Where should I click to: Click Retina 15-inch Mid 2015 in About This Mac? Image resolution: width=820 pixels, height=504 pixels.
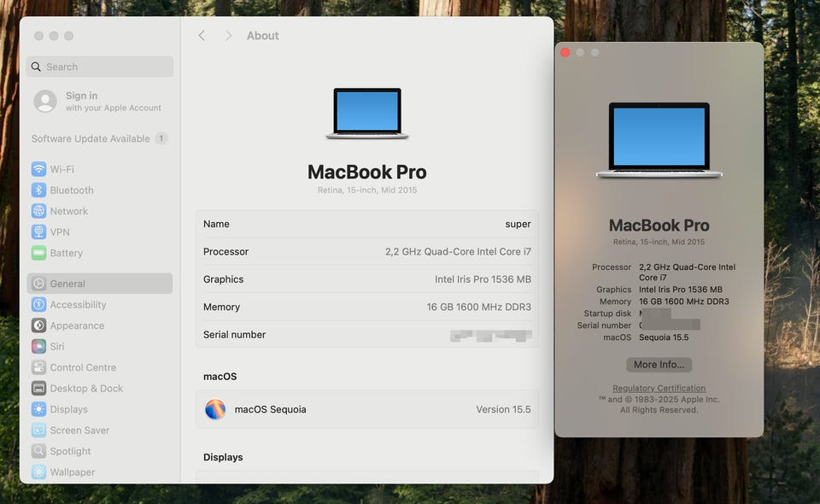[x=659, y=242]
